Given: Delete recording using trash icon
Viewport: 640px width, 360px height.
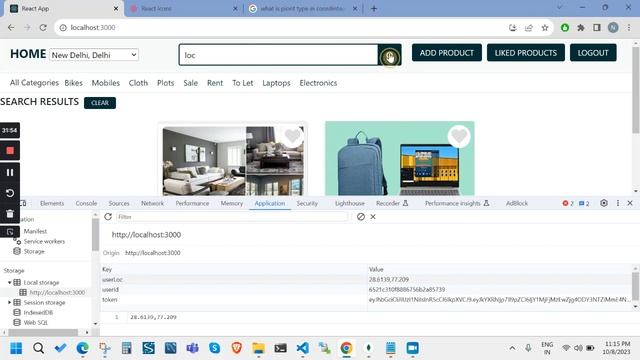Looking at the screenshot, I should [x=10, y=213].
